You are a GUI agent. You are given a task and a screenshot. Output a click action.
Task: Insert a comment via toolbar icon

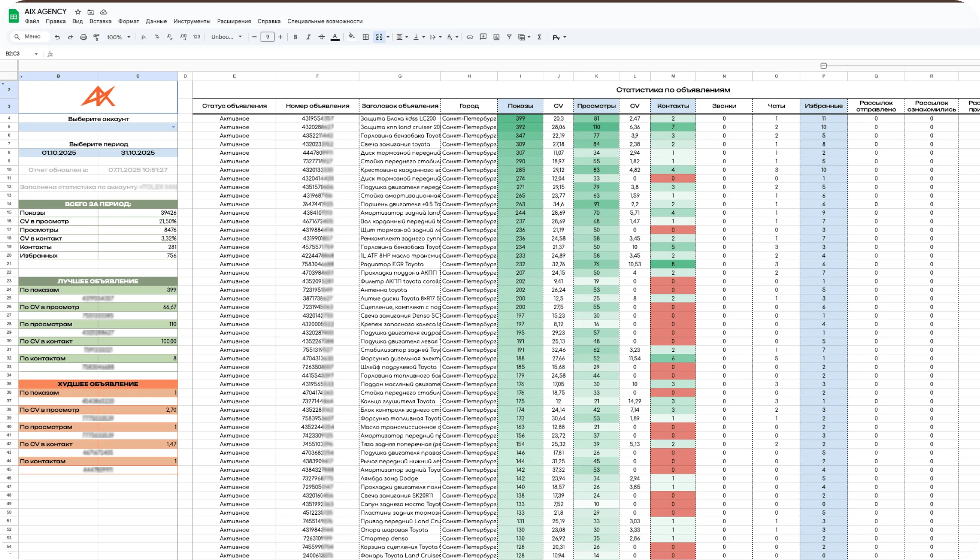coord(483,37)
